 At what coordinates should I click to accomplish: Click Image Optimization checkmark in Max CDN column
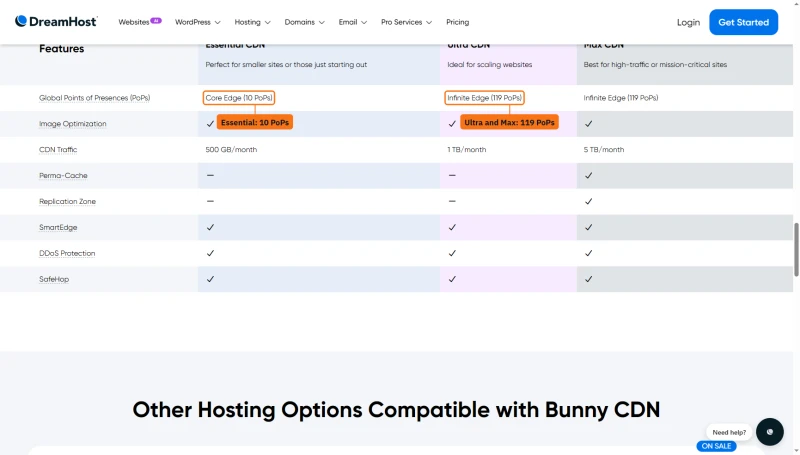[588, 123]
